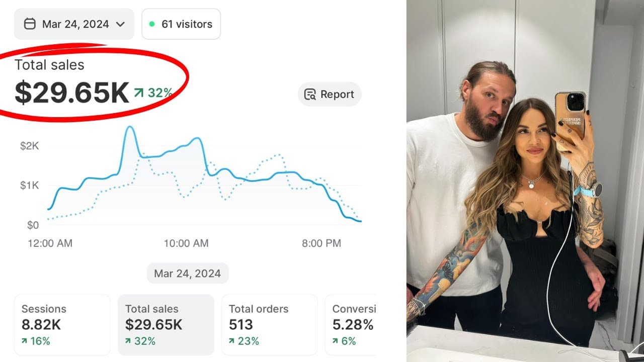Expand the date picker chevron arrow
Screen dimensions: 644x362
(120, 24)
